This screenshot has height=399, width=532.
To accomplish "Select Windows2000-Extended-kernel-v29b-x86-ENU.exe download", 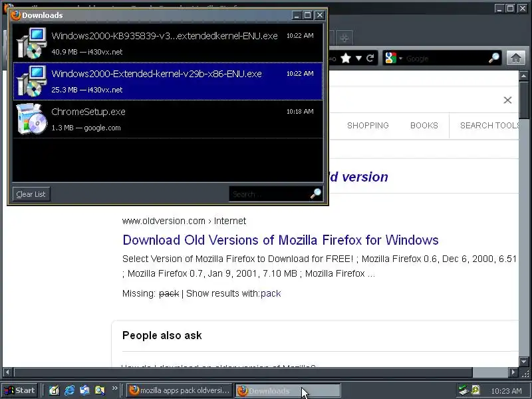I will point(168,81).
